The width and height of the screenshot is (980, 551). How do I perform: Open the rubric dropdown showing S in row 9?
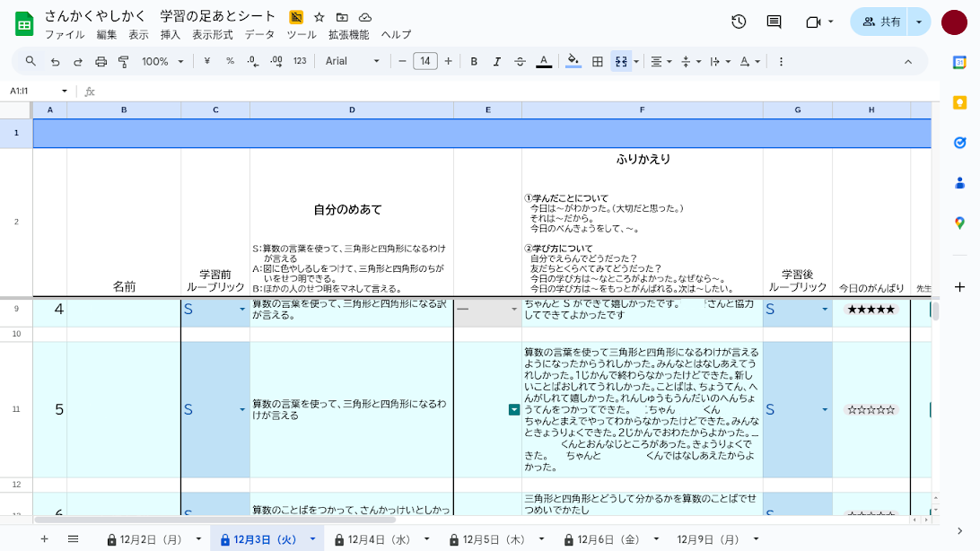click(241, 310)
